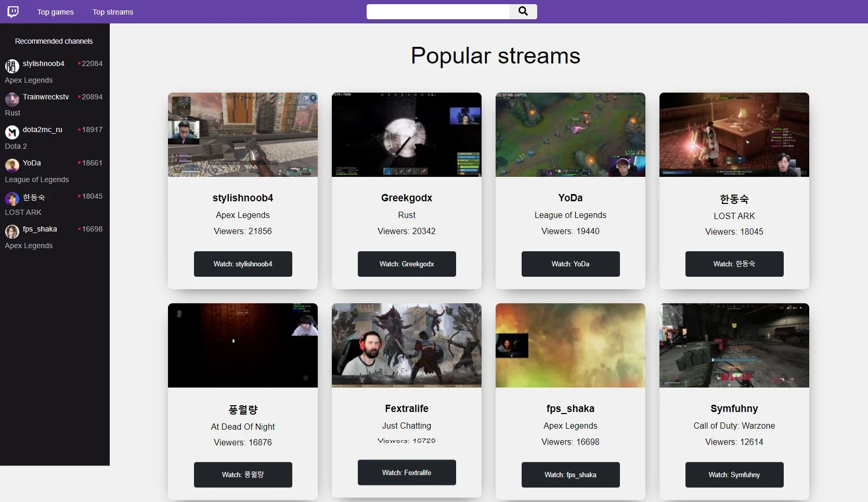
Task: Open 한동숙 avatar in sidebar
Action: [12, 198]
